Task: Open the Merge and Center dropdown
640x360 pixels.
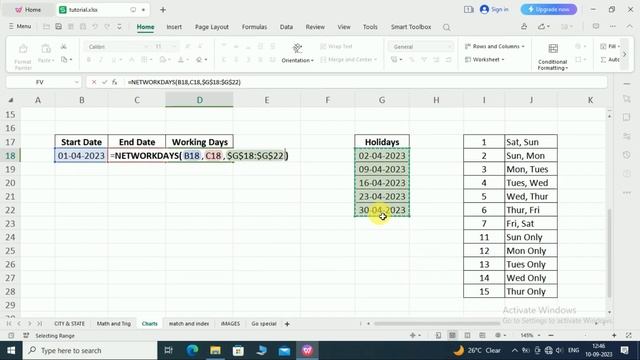Action: click(x=348, y=60)
